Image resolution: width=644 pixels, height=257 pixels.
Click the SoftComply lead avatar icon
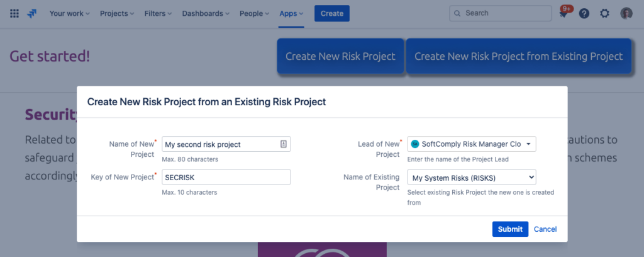click(415, 144)
